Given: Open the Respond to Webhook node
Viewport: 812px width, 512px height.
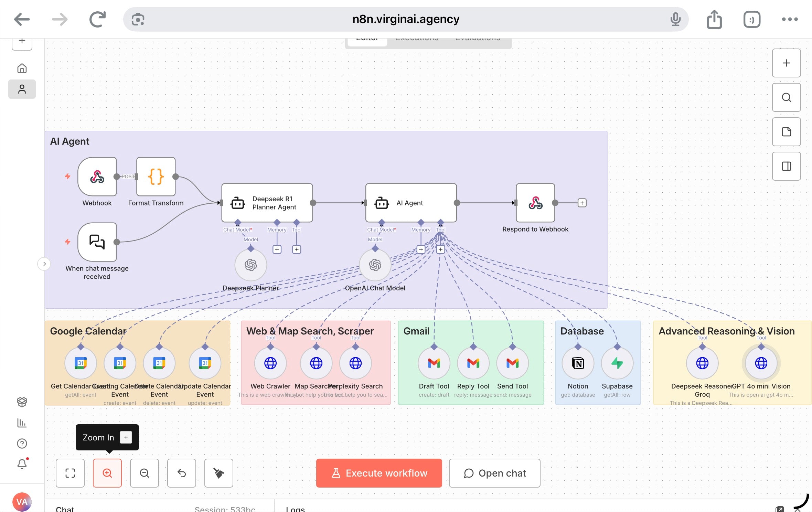Looking at the screenshot, I should pos(535,203).
